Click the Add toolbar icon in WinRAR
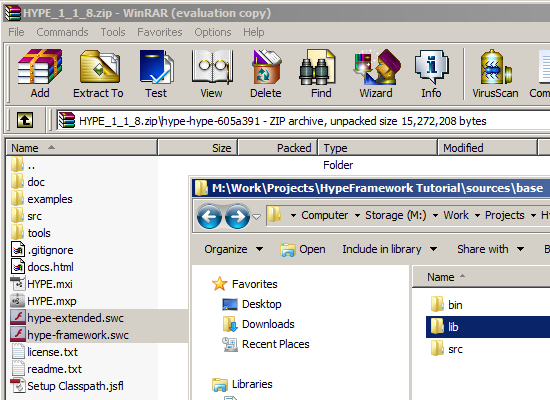 pos(40,74)
